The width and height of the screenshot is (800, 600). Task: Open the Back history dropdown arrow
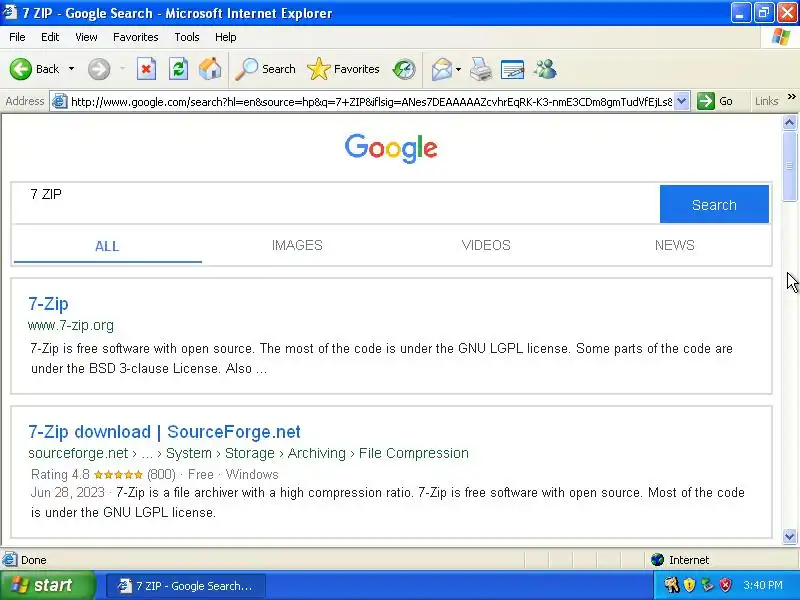[71, 69]
